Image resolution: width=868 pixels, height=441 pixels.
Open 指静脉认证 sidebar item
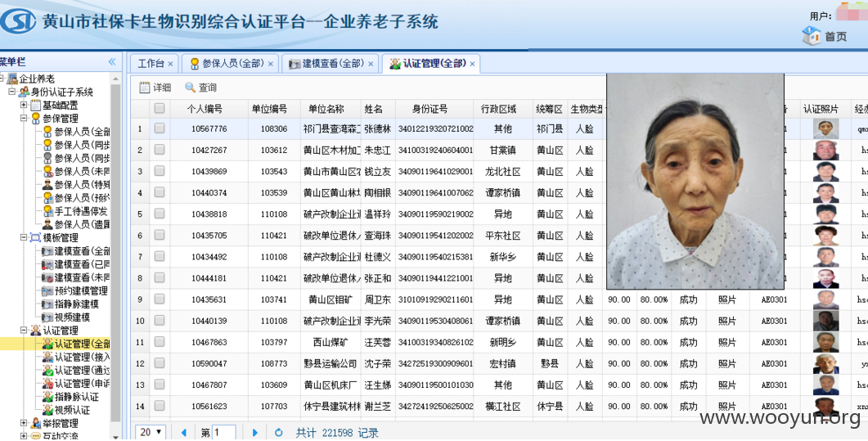coord(71,398)
